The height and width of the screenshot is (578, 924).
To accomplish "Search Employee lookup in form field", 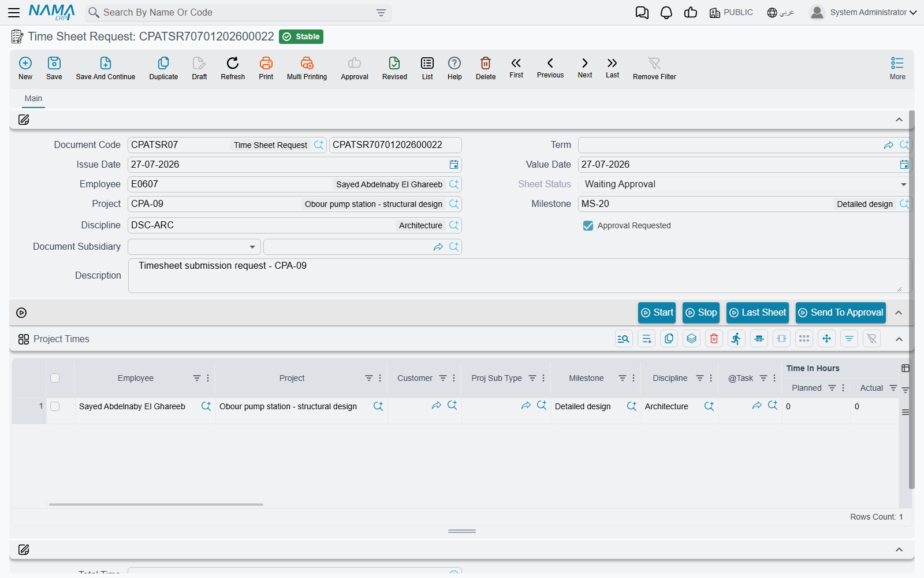I will pos(454,184).
